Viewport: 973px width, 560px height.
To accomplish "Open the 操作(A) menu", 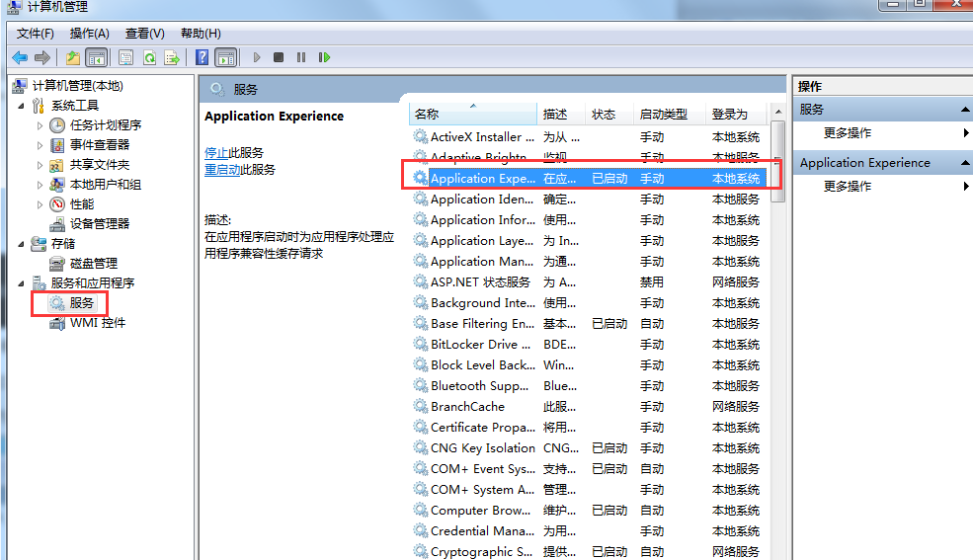I will [89, 34].
